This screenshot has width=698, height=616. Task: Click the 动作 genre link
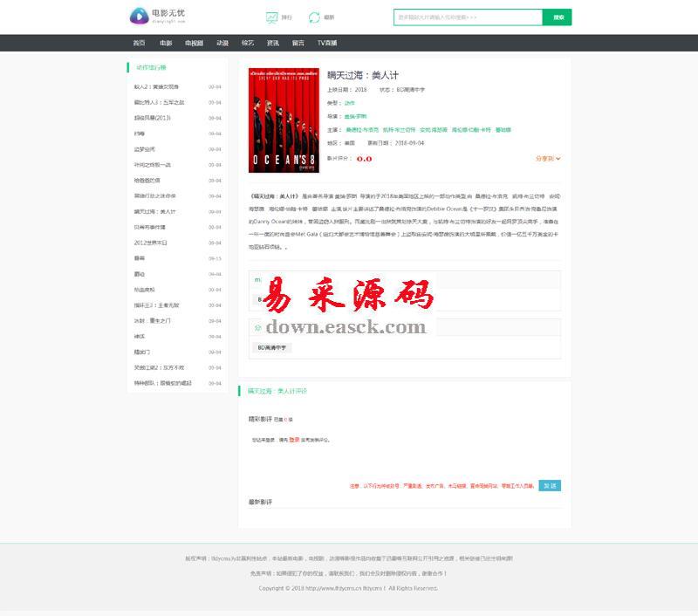pyautogui.click(x=349, y=103)
